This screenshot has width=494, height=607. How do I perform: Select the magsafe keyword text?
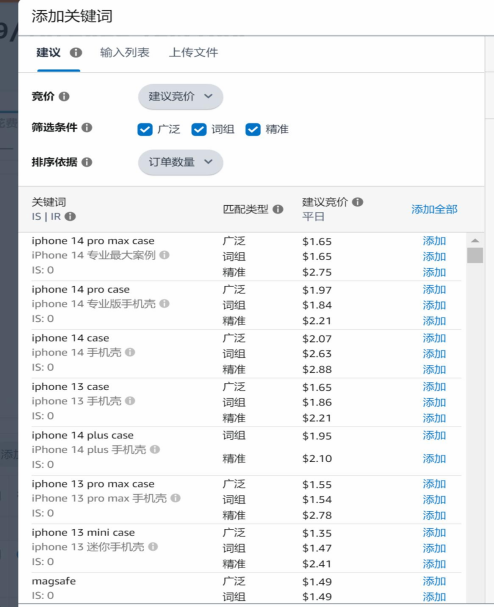(54, 581)
